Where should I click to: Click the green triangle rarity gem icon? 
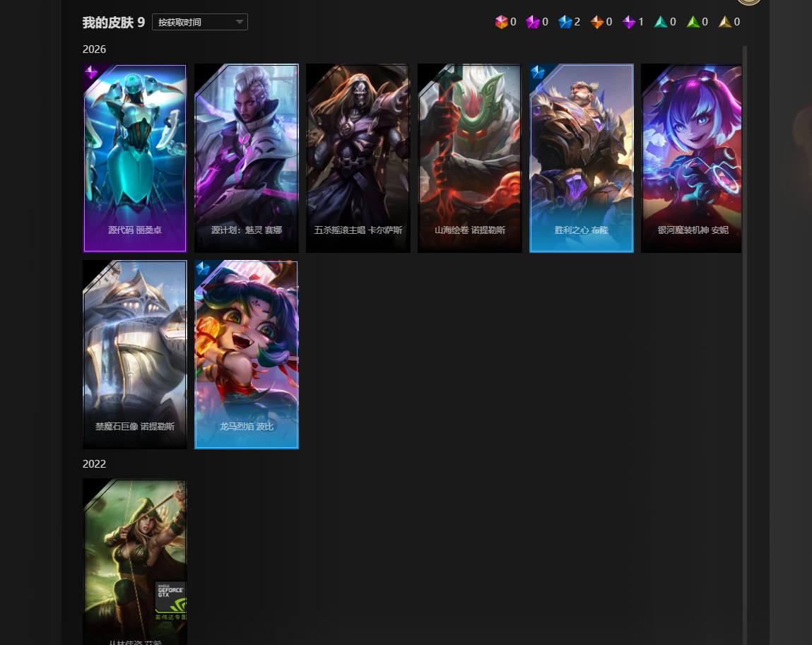(693, 22)
